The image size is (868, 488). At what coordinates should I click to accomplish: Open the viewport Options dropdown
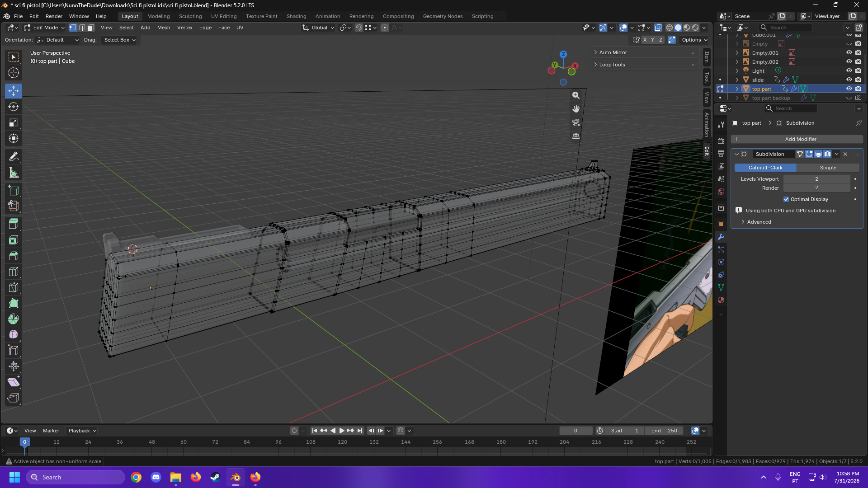(694, 40)
